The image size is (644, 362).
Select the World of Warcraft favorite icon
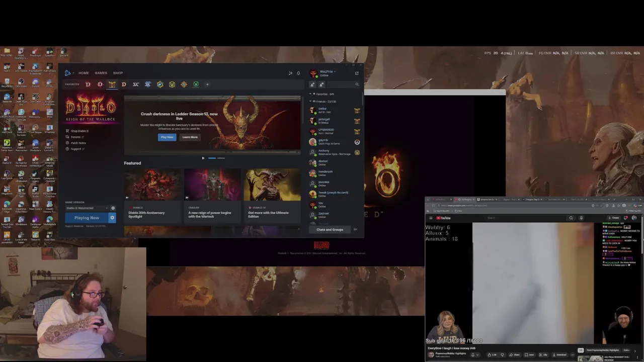(172, 84)
